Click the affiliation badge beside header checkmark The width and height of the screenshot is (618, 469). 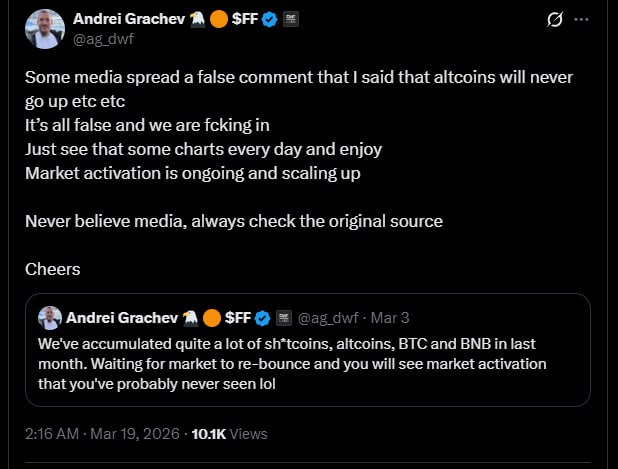291,19
